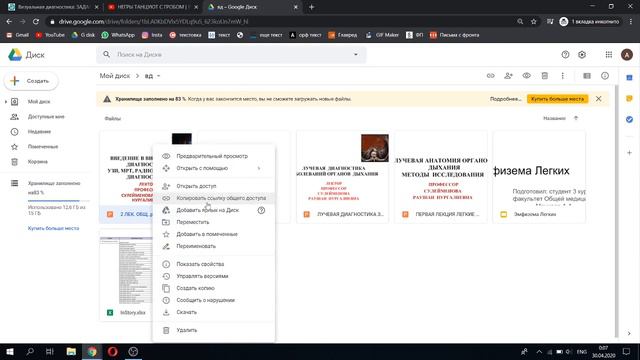Open the Help question mark icon
Image resolution: width=640 pixels, height=360 pixels.
[x=565, y=55]
